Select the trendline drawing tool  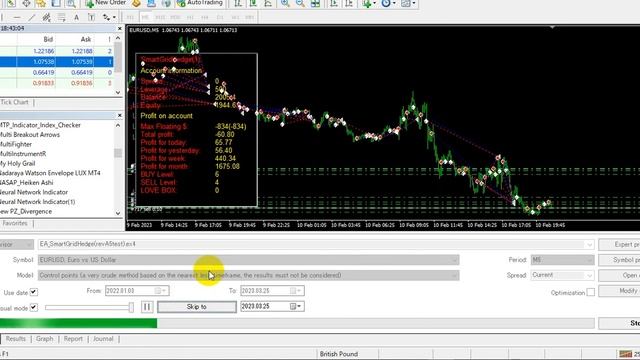point(32,18)
